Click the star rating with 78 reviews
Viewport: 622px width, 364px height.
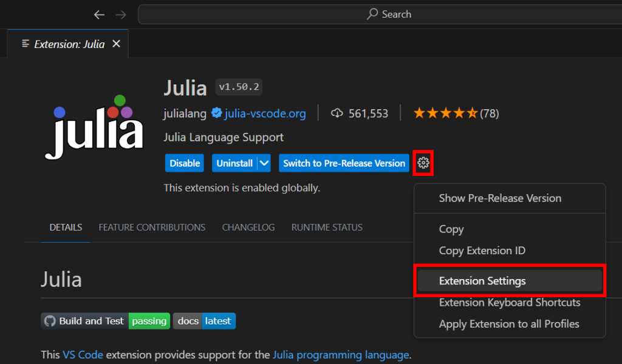point(456,113)
